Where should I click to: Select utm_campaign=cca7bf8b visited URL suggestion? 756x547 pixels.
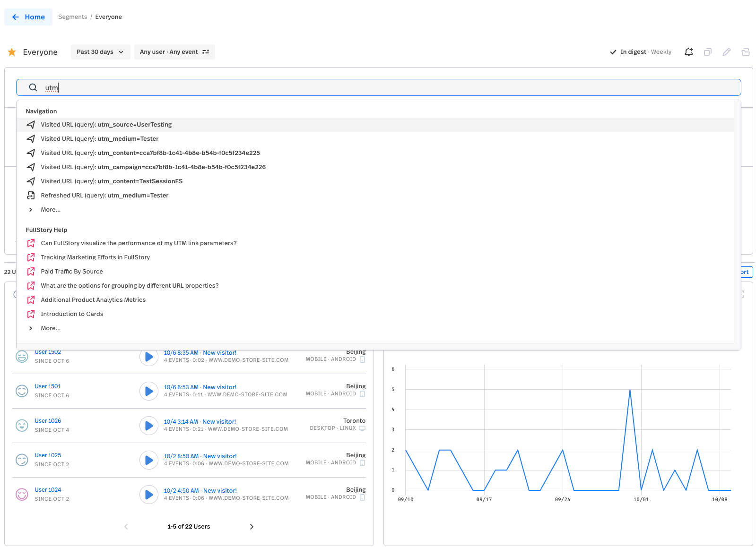point(375,167)
